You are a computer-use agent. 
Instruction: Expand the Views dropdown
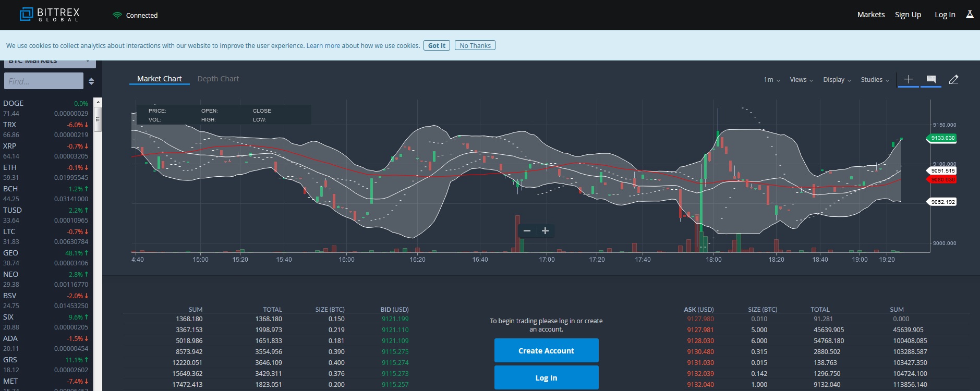tap(802, 80)
